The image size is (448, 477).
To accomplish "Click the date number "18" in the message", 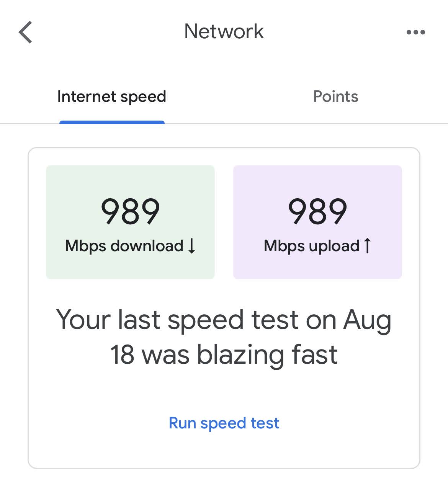I will [122, 354].
